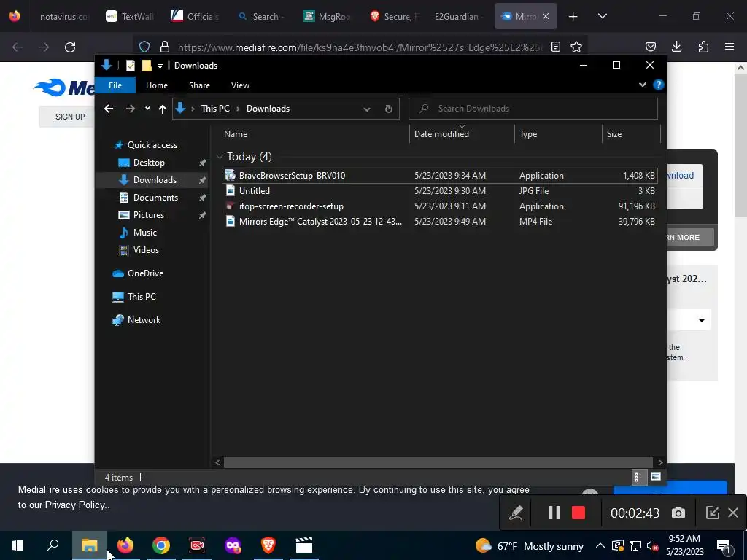The width and height of the screenshot is (747, 560).
Task: Open the Home ribbon tab
Action: click(157, 85)
